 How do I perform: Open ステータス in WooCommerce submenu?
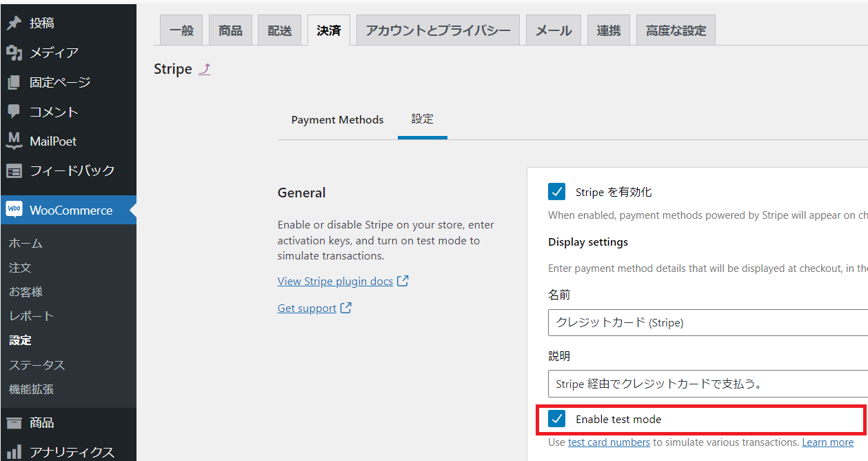[37, 364]
